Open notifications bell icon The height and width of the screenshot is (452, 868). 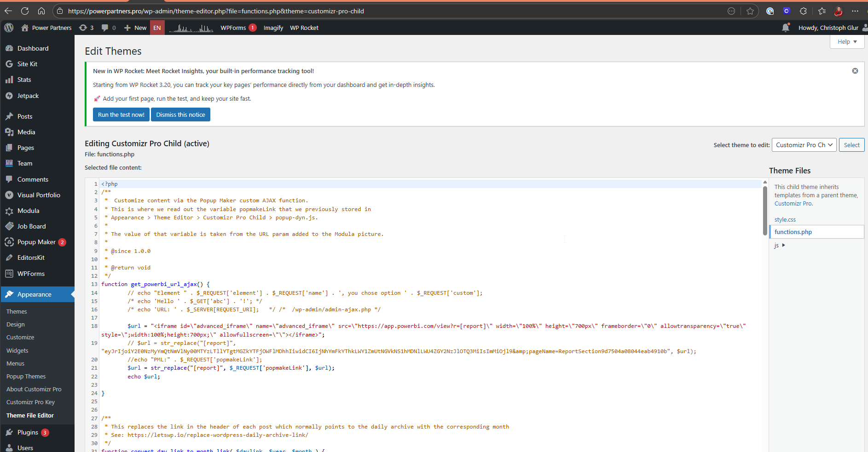(x=786, y=28)
